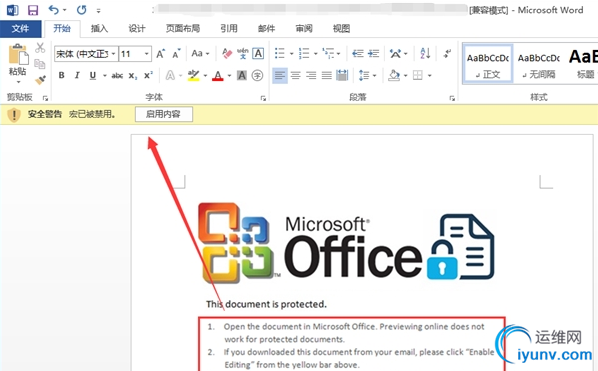This screenshot has height=371, width=598.
Task: Switch to the 设计 (Design) tab
Action: (x=137, y=29)
